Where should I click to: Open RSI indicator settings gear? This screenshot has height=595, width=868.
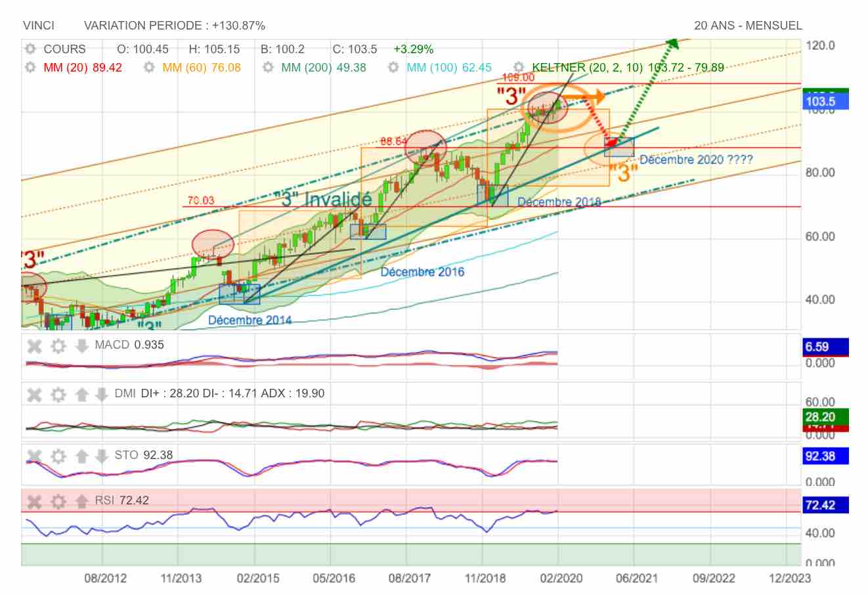click(58, 501)
